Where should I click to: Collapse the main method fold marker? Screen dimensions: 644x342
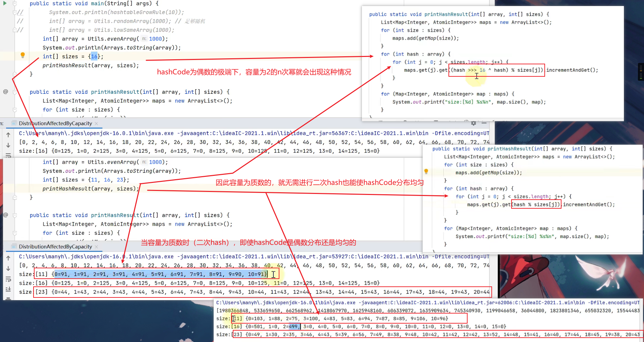15,4
